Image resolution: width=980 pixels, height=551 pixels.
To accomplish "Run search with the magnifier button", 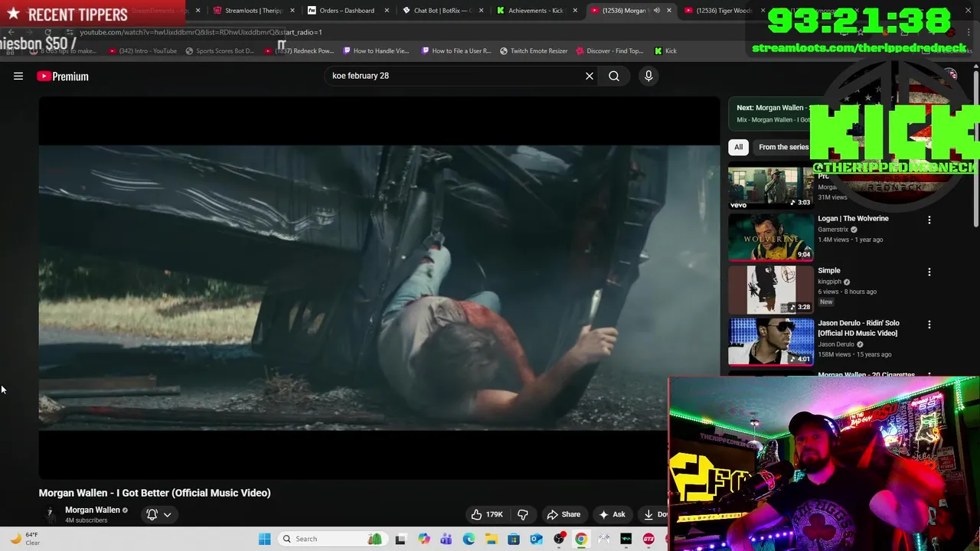I will pos(614,76).
